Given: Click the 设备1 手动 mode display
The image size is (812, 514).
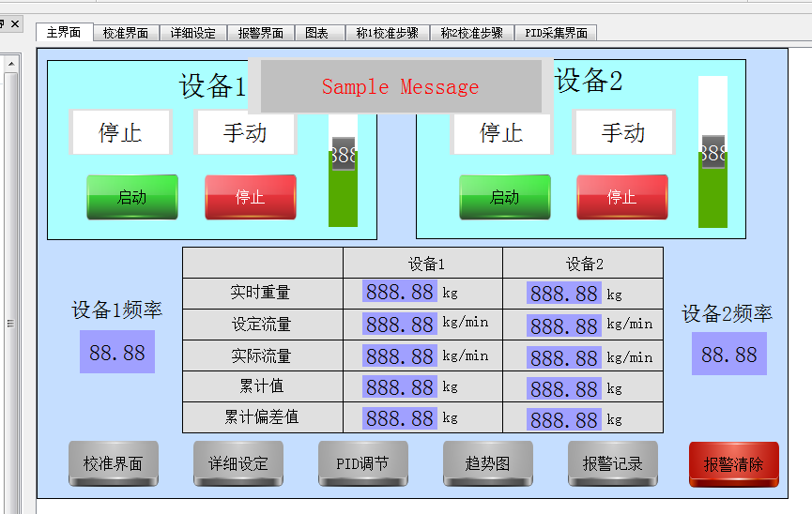Looking at the screenshot, I should pyautogui.click(x=245, y=132).
